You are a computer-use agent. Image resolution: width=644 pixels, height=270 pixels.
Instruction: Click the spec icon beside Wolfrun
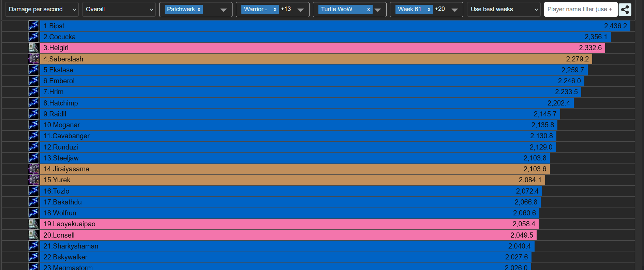click(x=33, y=213)
